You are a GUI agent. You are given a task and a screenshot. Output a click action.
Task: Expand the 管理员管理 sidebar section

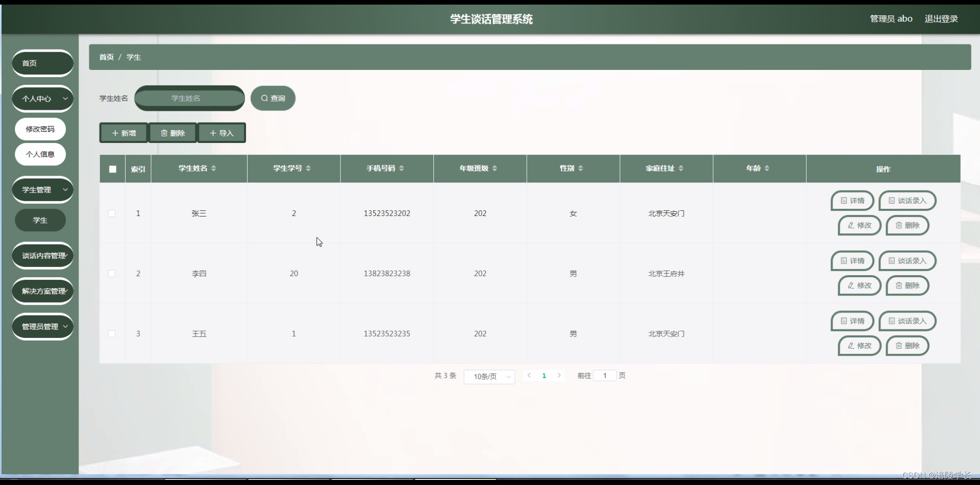pos(42,326)
